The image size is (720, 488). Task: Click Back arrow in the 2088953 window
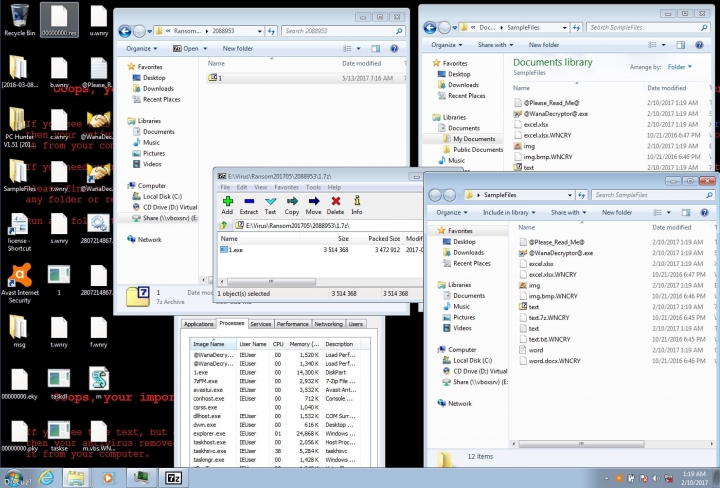tap(125, 31)
